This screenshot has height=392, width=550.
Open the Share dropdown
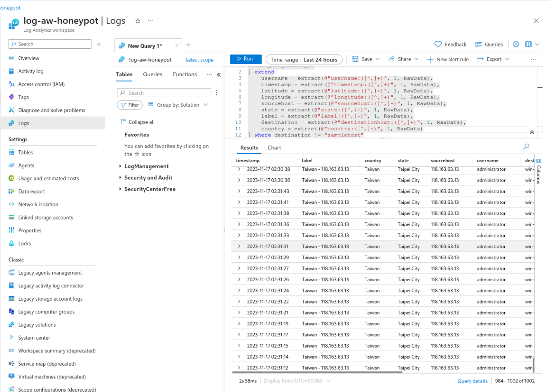pyautogui.click(x=403, y=59)
